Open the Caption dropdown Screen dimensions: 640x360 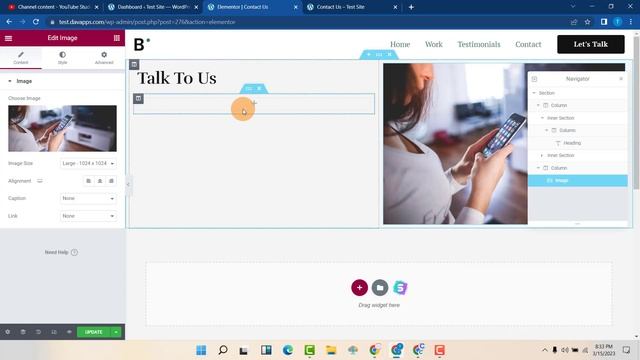[x=88, y=198]
